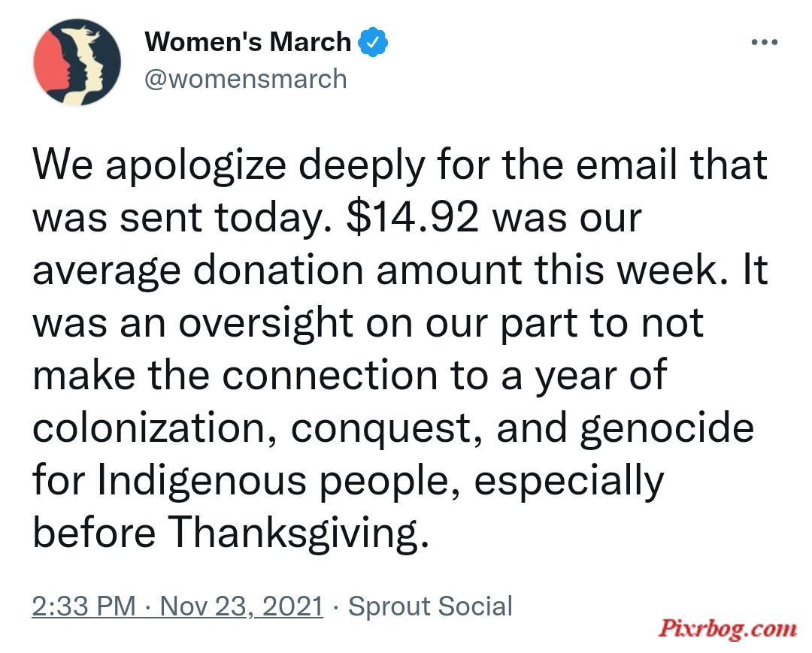Open the three-dot more options menu
The width and height of the screenshot is (812, 653).
[765, 42]
